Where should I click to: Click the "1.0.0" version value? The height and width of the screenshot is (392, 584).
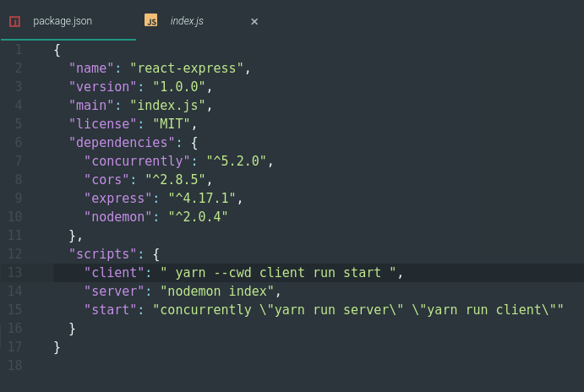pos(179,87)
